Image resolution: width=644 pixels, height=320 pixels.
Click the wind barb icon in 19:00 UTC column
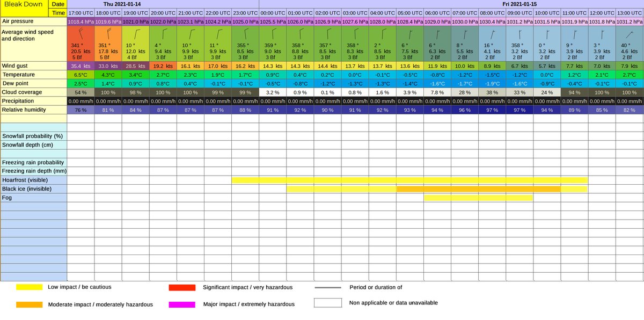coord(136,35)
